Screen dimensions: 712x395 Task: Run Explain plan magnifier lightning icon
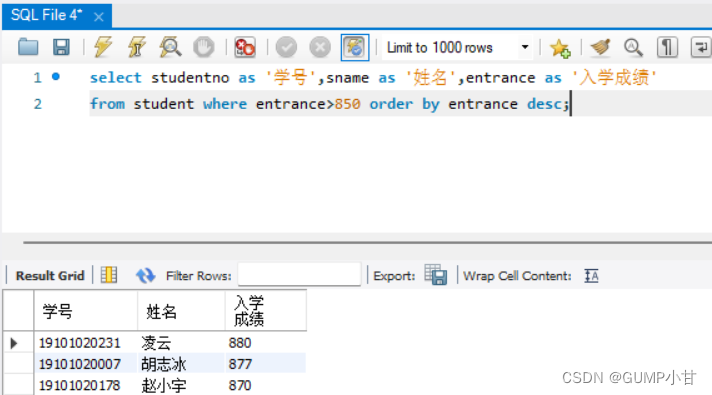pyautogui.click(x=170, y=47)
